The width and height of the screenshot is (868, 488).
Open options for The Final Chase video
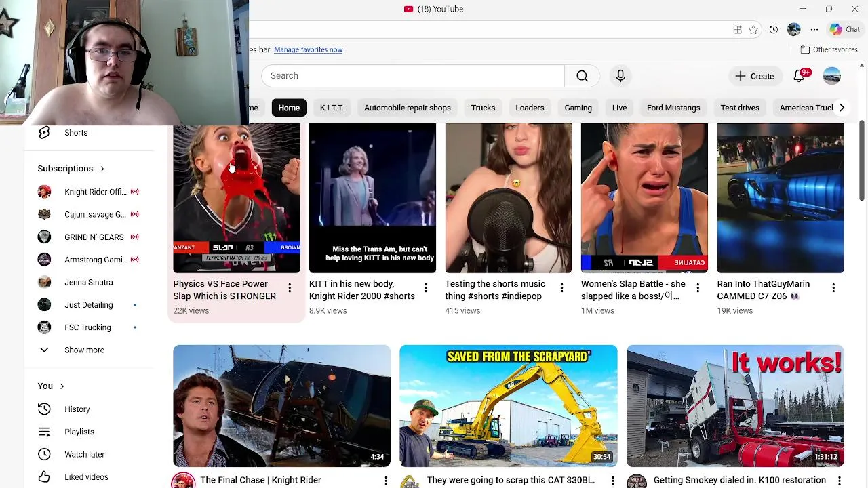click(386, 481)
